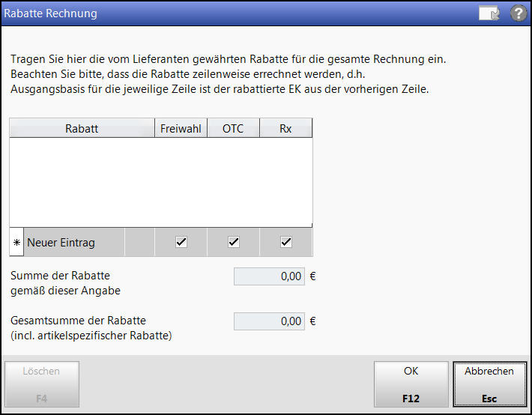Click the window export icon in title bar
The height and width of the screenshot is (415, 532).
click(489, 13)
